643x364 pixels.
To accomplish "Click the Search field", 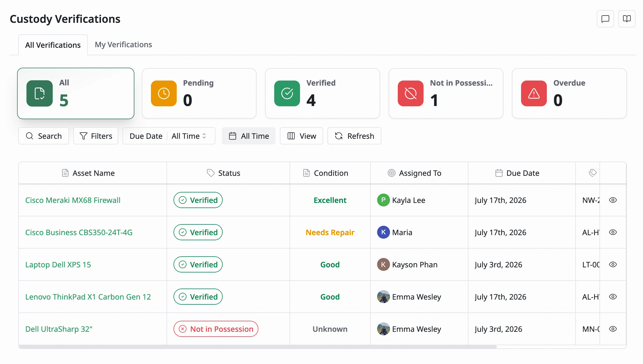I will (x=44, y=136).
